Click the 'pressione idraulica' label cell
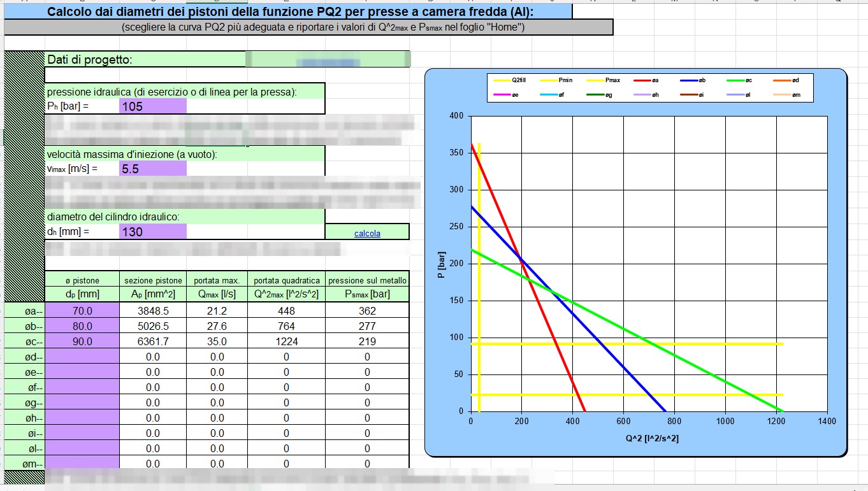Screen dimensions: 868x491 pos(185,92)
